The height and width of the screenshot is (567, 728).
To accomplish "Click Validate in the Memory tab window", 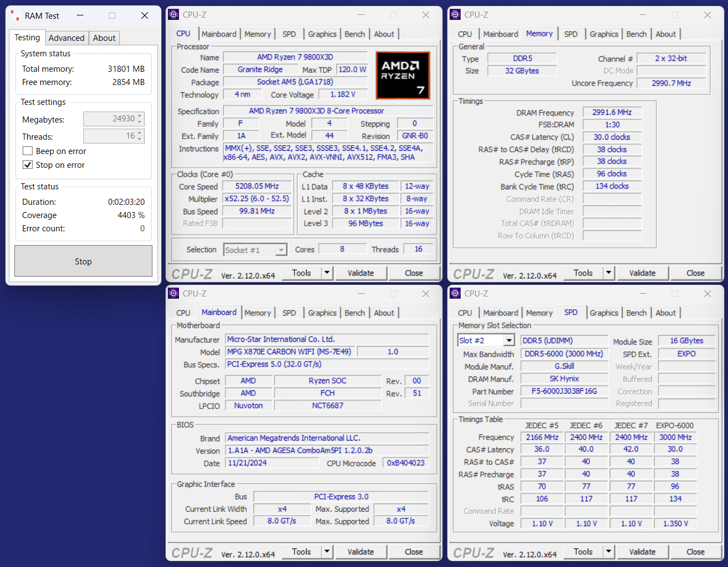I will [x=642, y=273].
